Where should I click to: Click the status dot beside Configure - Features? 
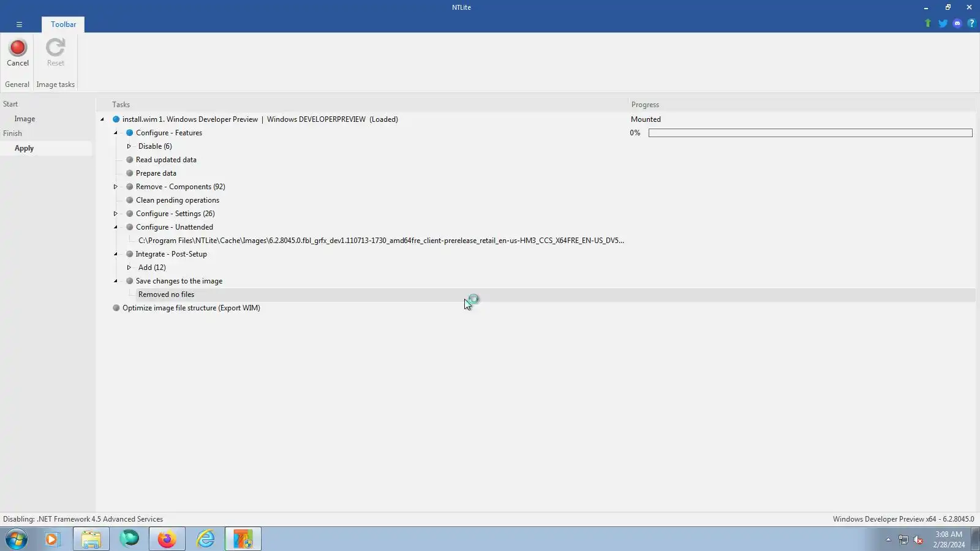pyautogui.click(x=129, y=133)
